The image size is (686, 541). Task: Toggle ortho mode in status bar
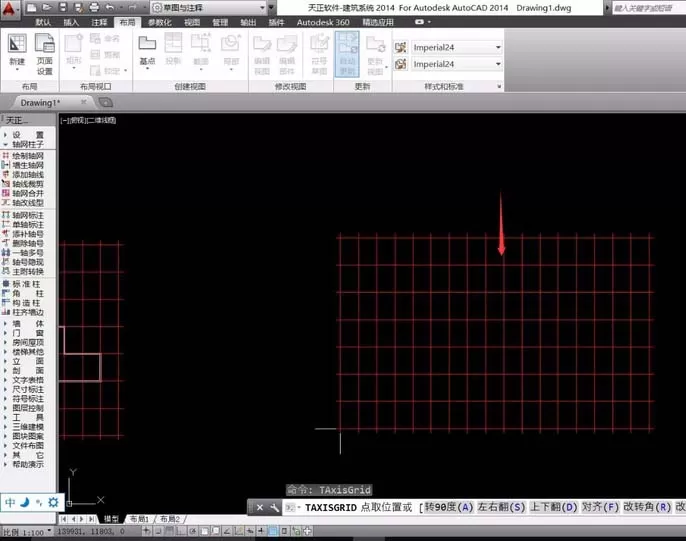181,531
